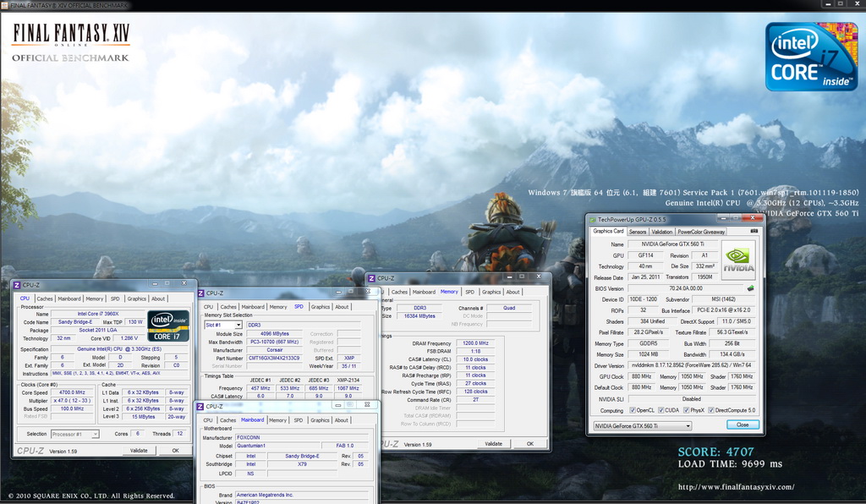Close the CPU-Z Mainboard window
The image size is (866, 504).
pos(367,404)
